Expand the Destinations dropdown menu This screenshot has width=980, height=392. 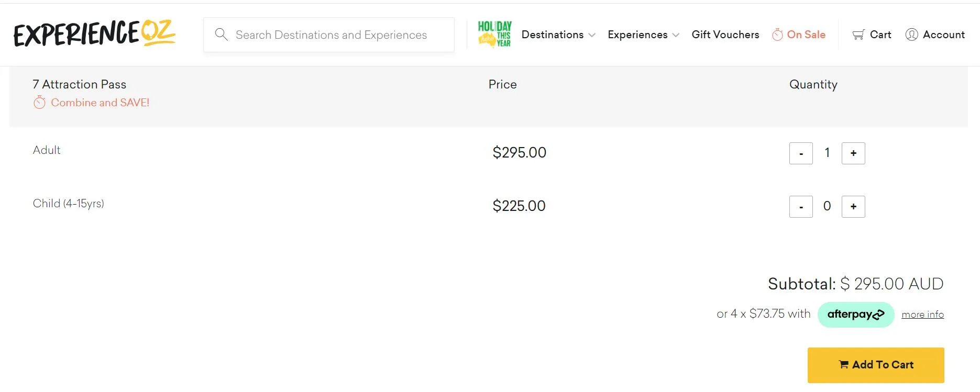tap(558, 35)
